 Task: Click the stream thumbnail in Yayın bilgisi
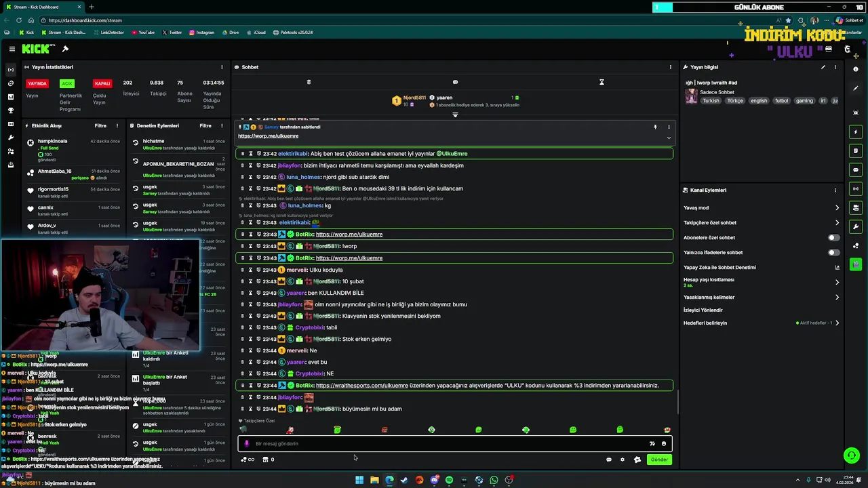click(x=691, y=96)
